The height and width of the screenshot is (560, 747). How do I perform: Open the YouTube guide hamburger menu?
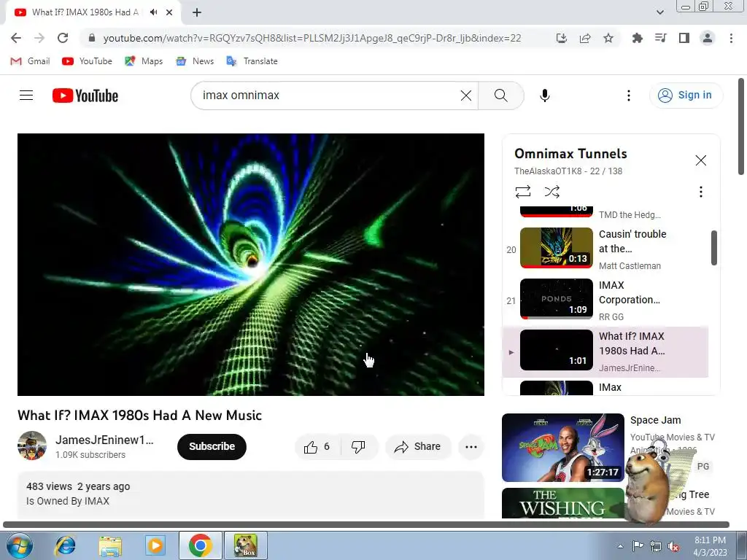point(26,96)
